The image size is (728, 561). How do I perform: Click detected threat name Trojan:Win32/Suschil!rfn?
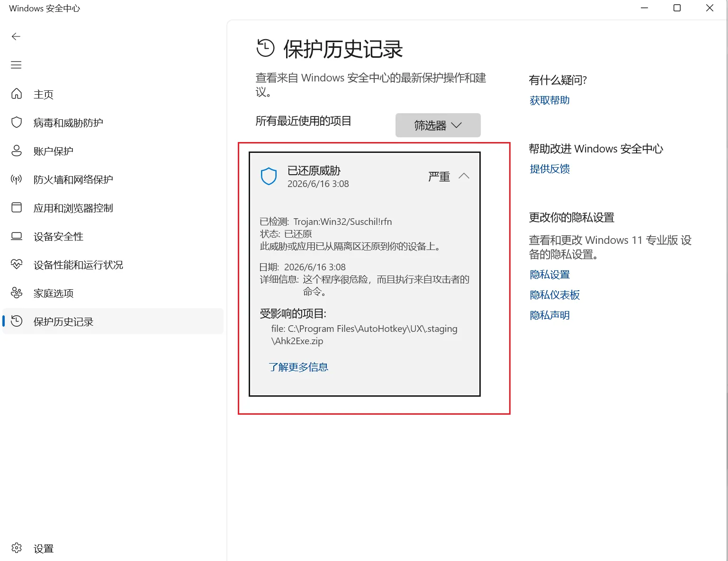(342, 222)
